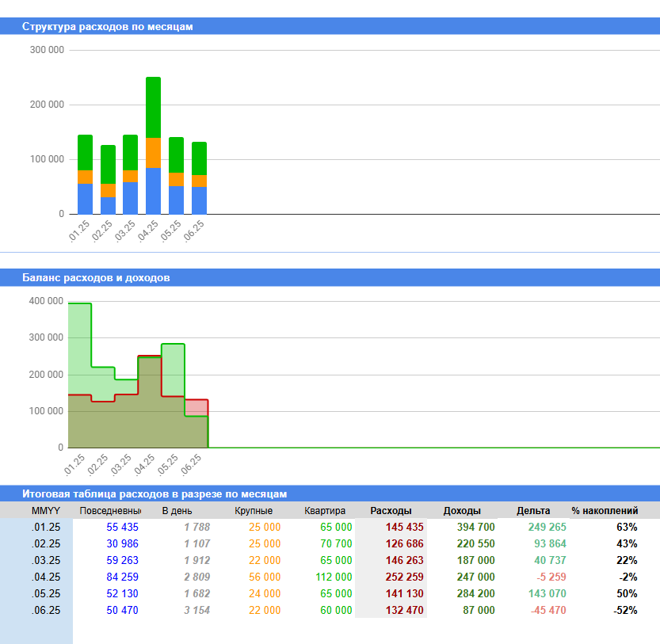
Task: Click the large expense value 24 000
Action: [x=265, y=593]
